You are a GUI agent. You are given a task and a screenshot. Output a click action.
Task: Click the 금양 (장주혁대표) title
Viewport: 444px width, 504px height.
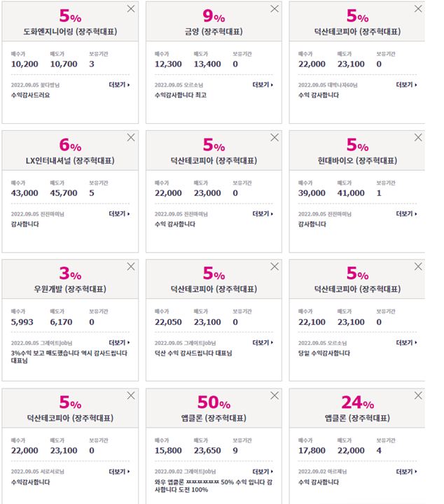214,31
